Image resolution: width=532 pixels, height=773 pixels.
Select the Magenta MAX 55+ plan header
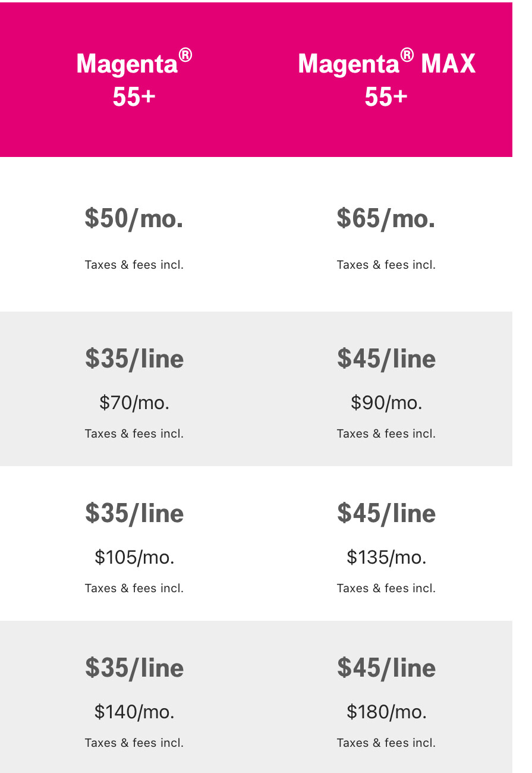click(386, 79)
